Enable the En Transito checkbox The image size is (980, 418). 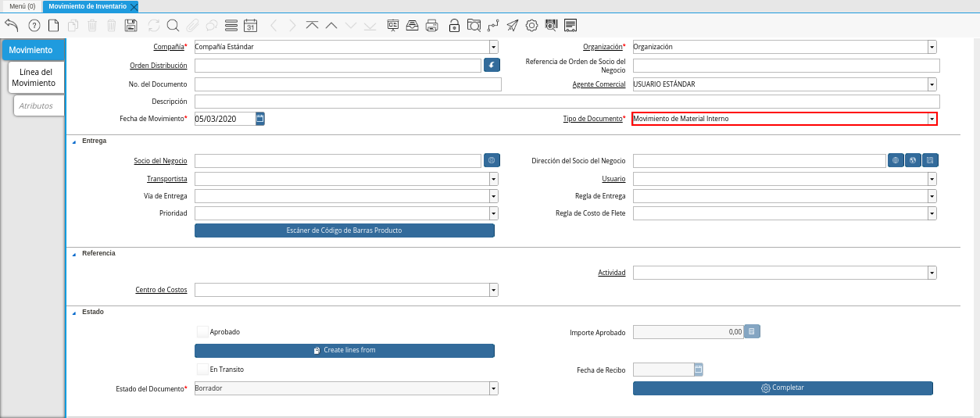pos(202,369)
